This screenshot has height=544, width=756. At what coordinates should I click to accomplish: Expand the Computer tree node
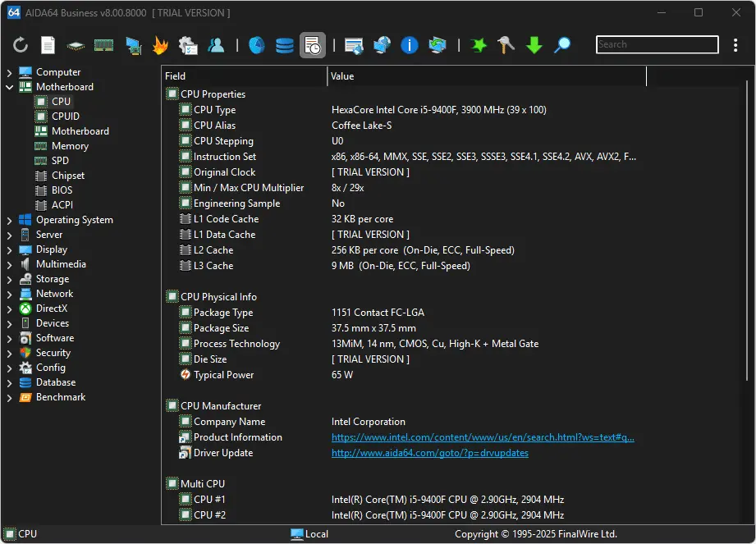pos(10,73)
